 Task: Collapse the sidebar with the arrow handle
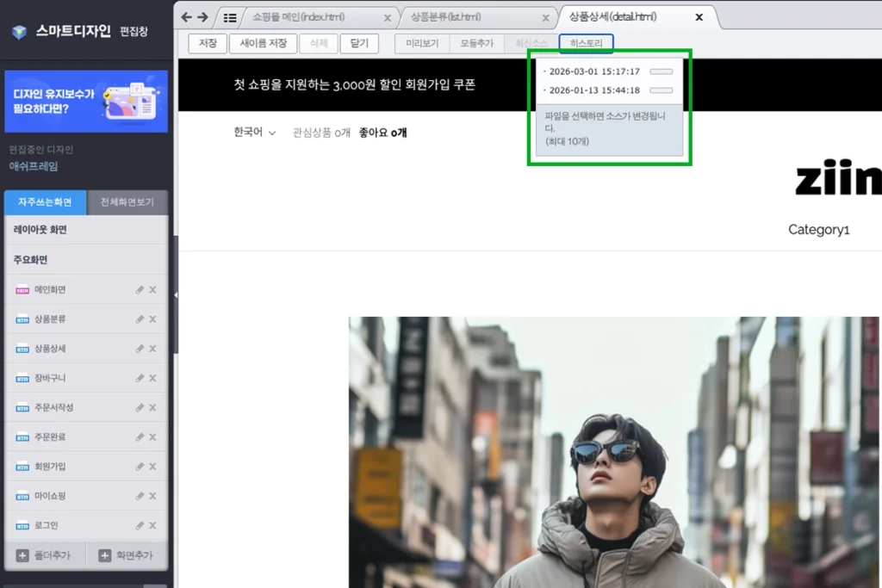point(176,294)
